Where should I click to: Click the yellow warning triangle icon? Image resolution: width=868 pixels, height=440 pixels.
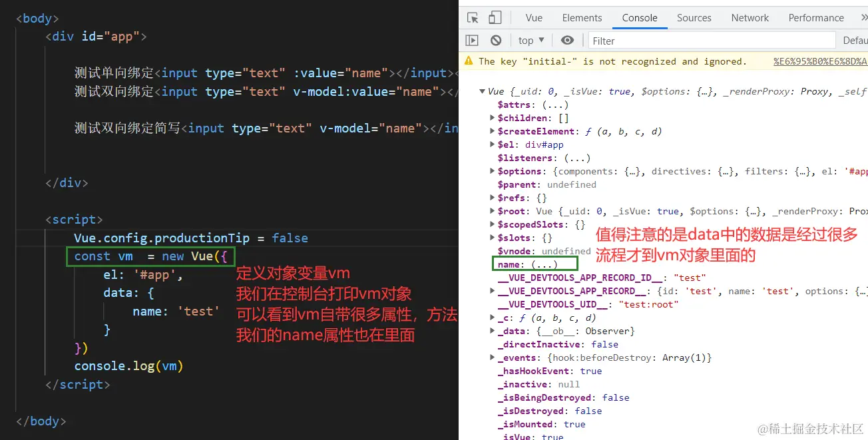click(x=469, y=61)
